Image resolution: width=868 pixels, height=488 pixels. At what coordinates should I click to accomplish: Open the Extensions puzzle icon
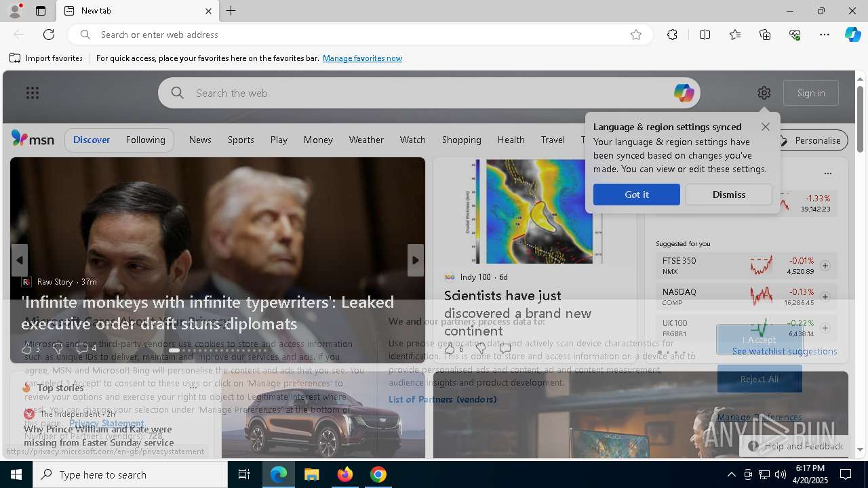coord(672,35)
